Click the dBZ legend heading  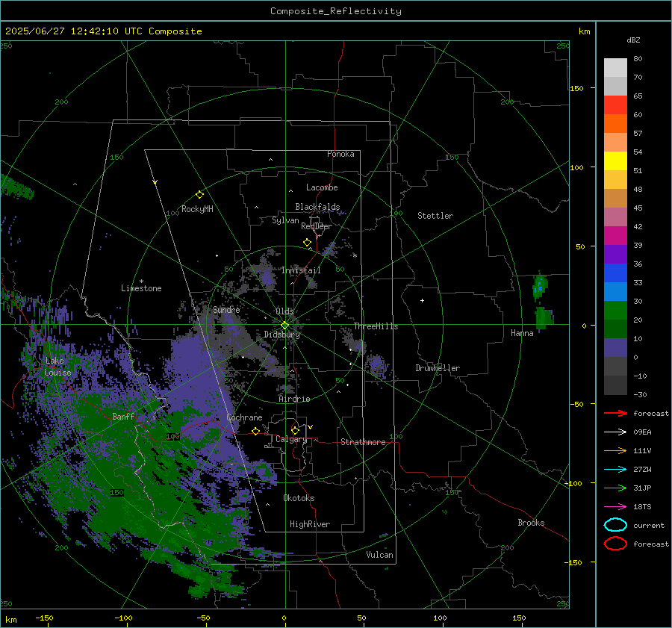pos(633,40)
